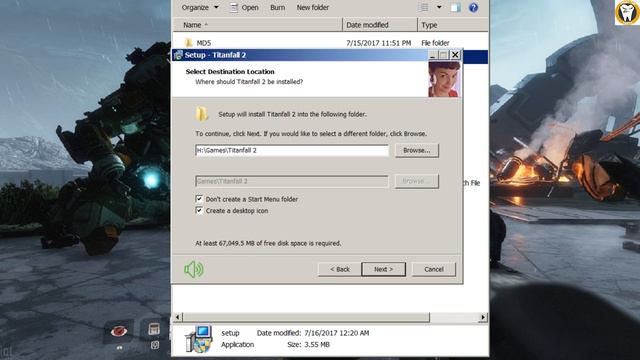Toggle Create a desktop icon checkbox
Viewport: 640px width, 360px height.
pos(199,211)
